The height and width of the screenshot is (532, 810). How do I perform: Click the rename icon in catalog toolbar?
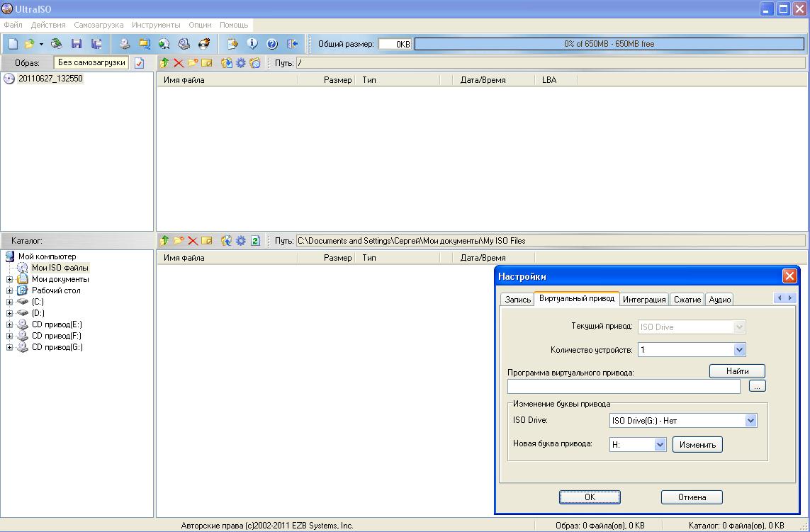click(x=207, y=241)
